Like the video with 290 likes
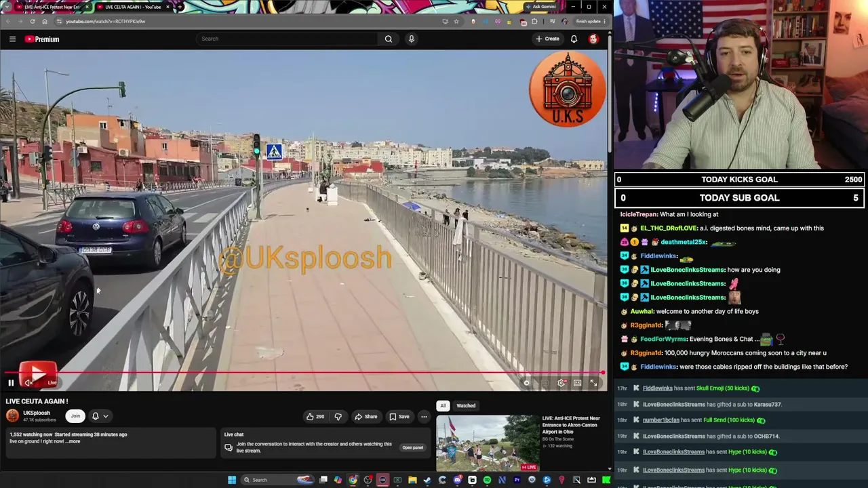Screen dimensions: 868x488 315,417
